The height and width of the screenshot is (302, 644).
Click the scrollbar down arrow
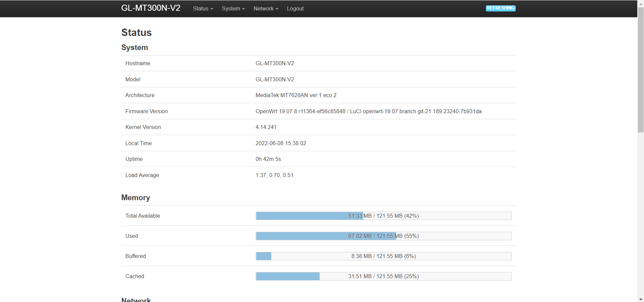(641, 299)
